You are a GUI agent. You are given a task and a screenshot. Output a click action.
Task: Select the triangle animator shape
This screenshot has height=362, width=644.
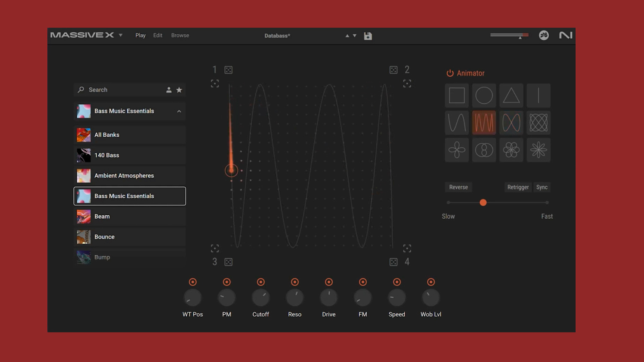click(x=511, y=96)
